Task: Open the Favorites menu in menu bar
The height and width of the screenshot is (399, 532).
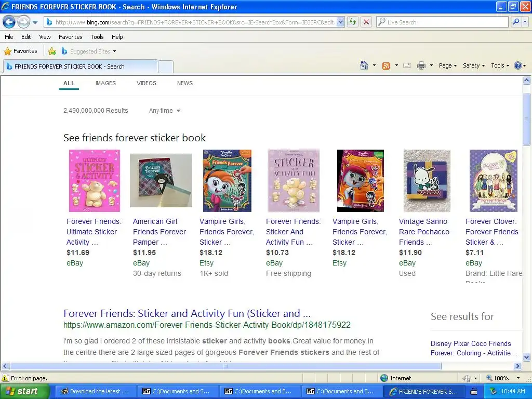Action: pos(70,37)
